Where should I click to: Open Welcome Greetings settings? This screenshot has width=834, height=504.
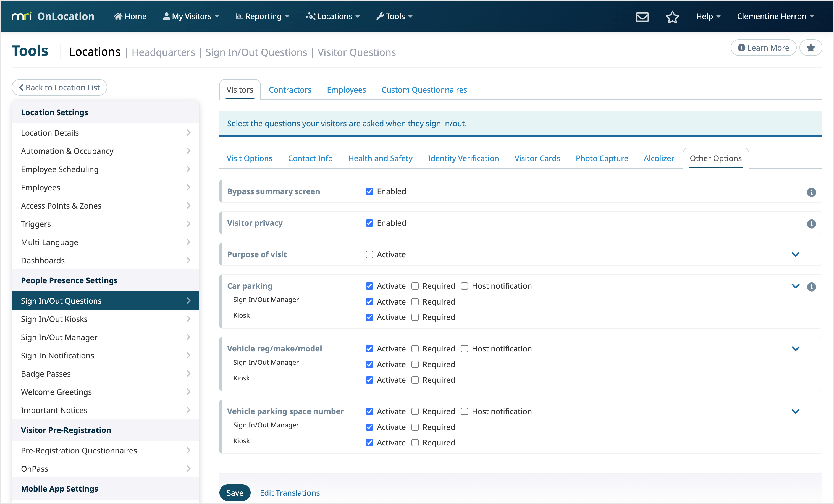coord(105,392)
